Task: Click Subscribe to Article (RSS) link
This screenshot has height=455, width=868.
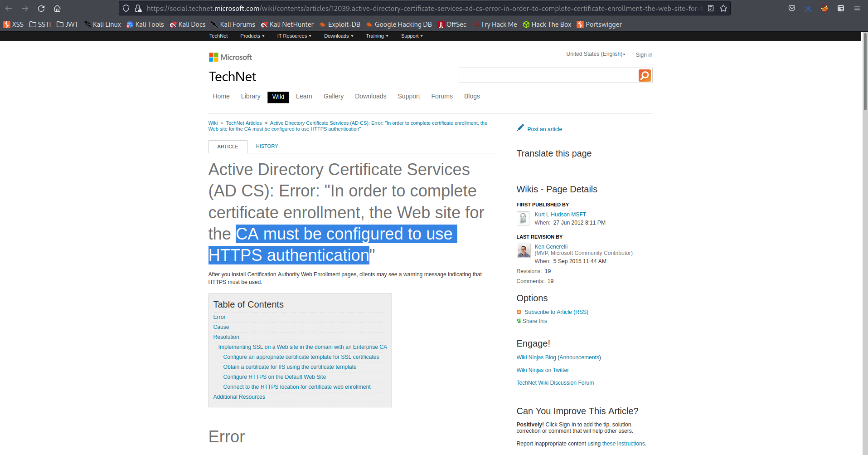Action: click(557, 312)
